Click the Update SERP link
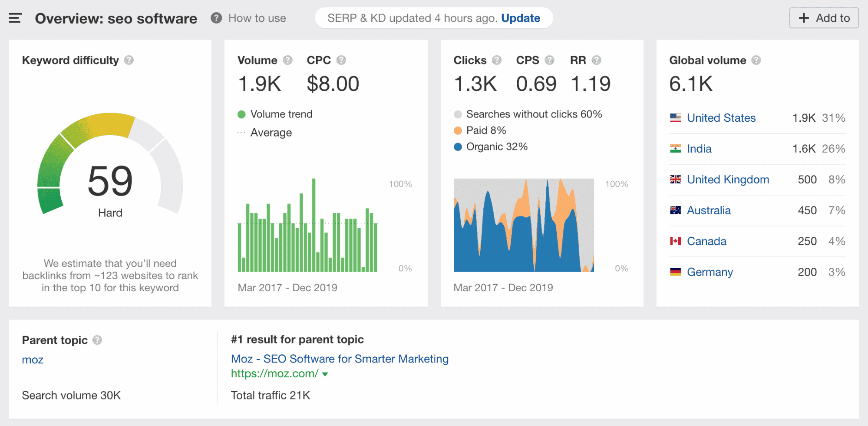Image resolution: width=868 pixels, height=426 pixels. pos(520,18)
